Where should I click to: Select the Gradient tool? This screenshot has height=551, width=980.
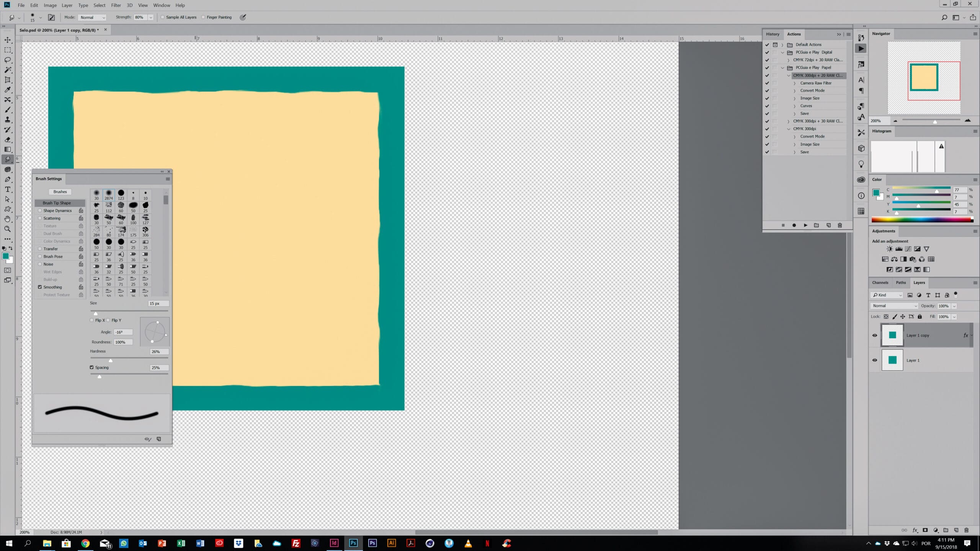(x=8, y=150)
